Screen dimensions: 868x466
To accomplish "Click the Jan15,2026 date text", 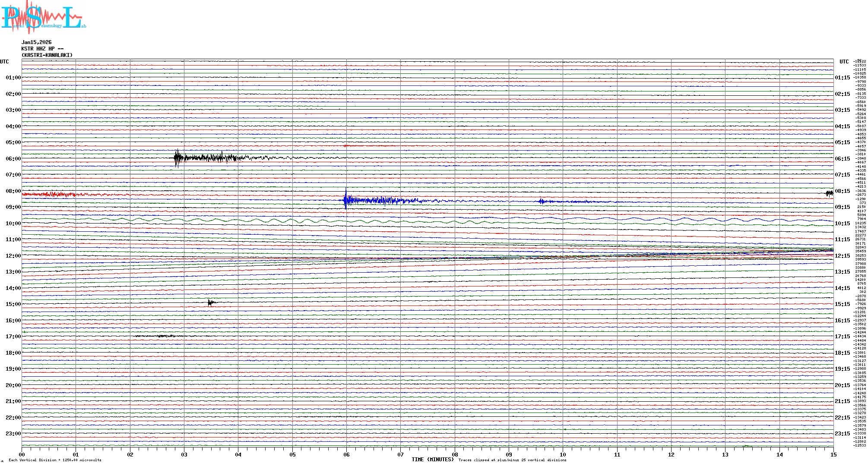I will [37, 42].
